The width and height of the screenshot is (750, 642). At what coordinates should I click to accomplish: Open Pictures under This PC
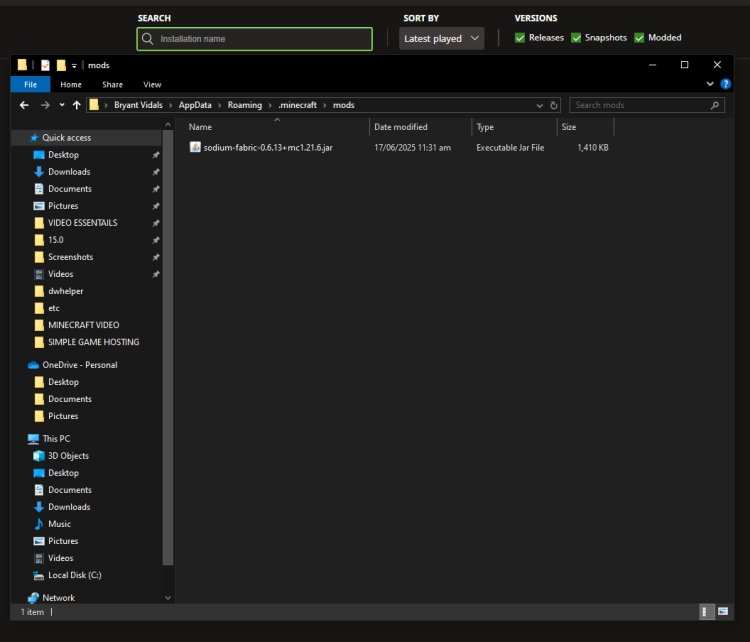(x=63, y=541)
